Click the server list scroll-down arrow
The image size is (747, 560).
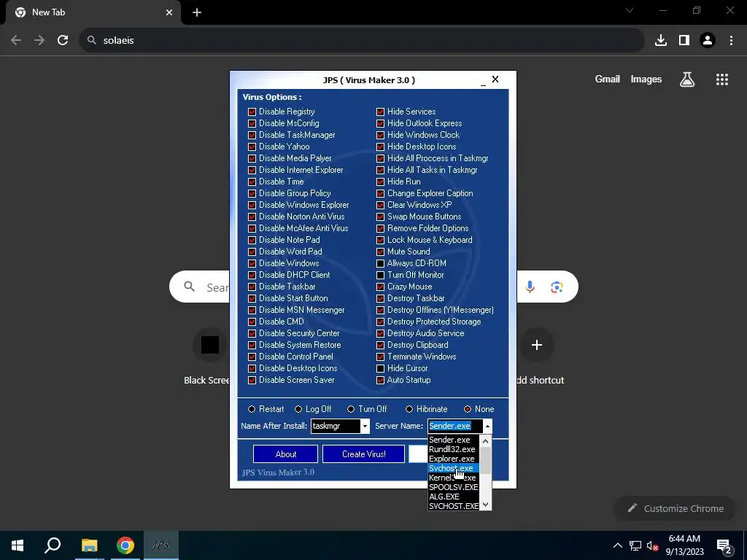pos(485,505)
